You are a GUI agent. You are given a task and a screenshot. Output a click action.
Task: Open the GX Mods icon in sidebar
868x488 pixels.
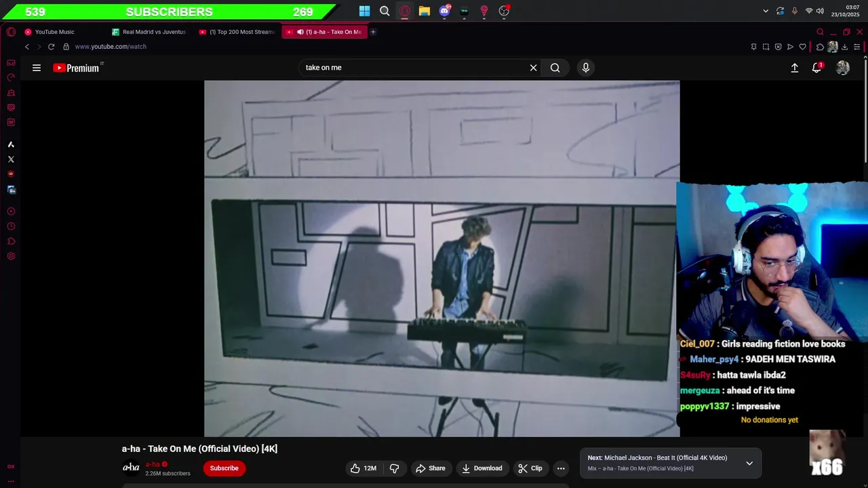pos(11,123)
